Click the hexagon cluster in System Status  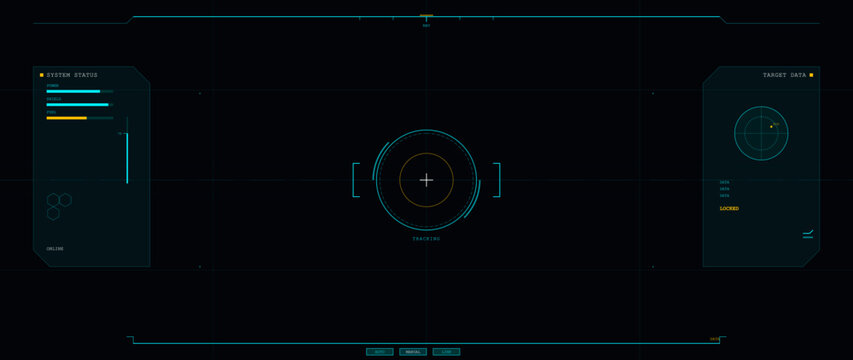(58, 206)
